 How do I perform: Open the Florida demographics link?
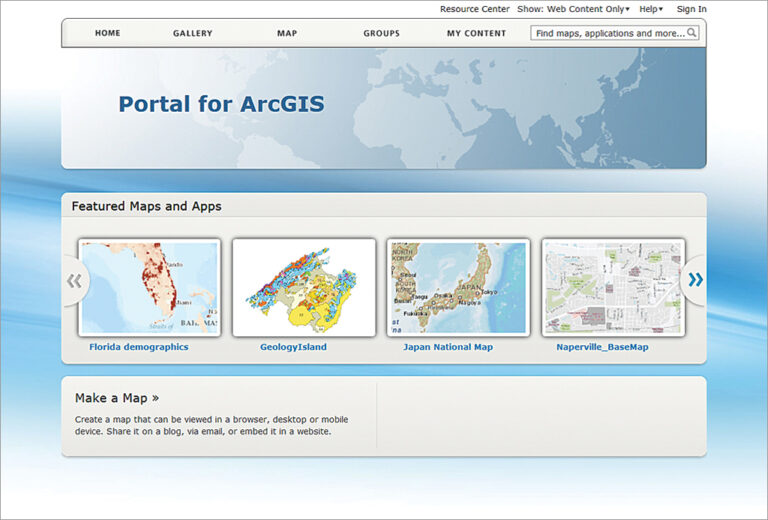(x=139, y=347)
